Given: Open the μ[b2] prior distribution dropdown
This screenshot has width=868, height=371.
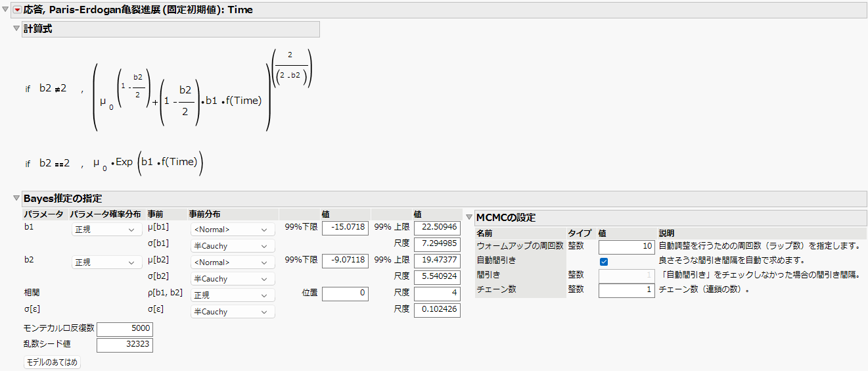Looking at the screenshot, I should pos(233,262).
